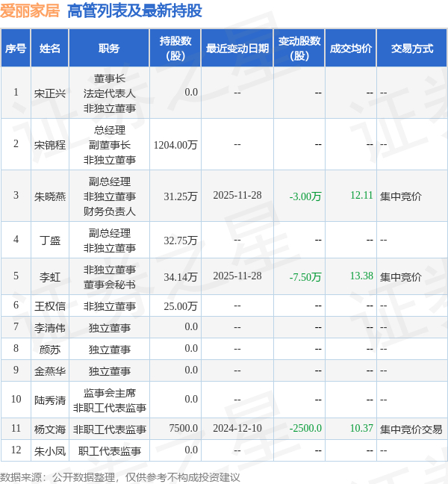Click 杨文海's position 非职工代表监事

110,429
